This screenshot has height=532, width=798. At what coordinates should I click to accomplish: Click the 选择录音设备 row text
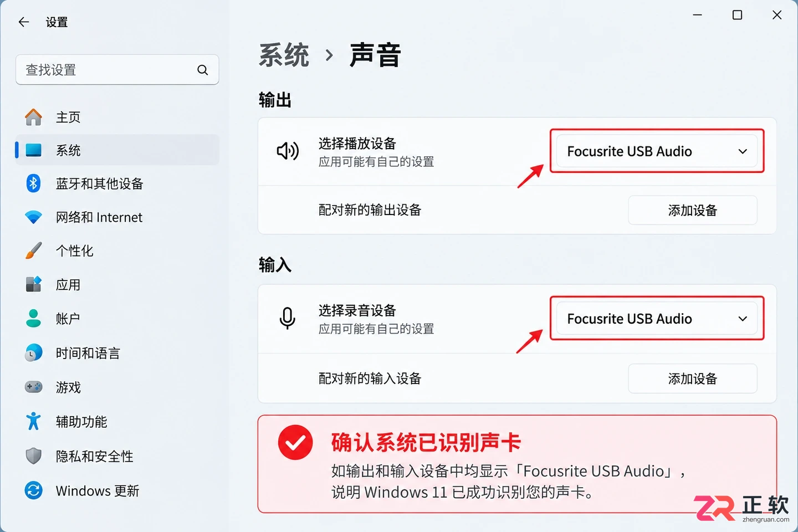coord(357,310)
